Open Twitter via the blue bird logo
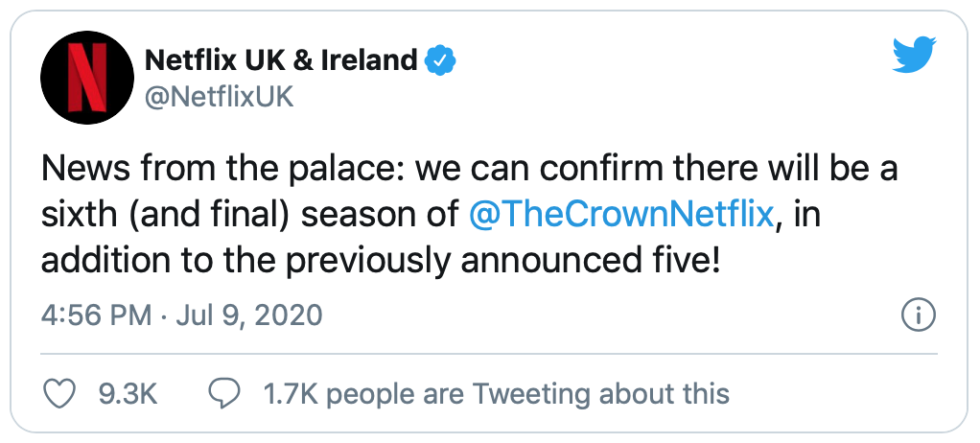This screenshot has height=443, width=980. click(914, 55)
